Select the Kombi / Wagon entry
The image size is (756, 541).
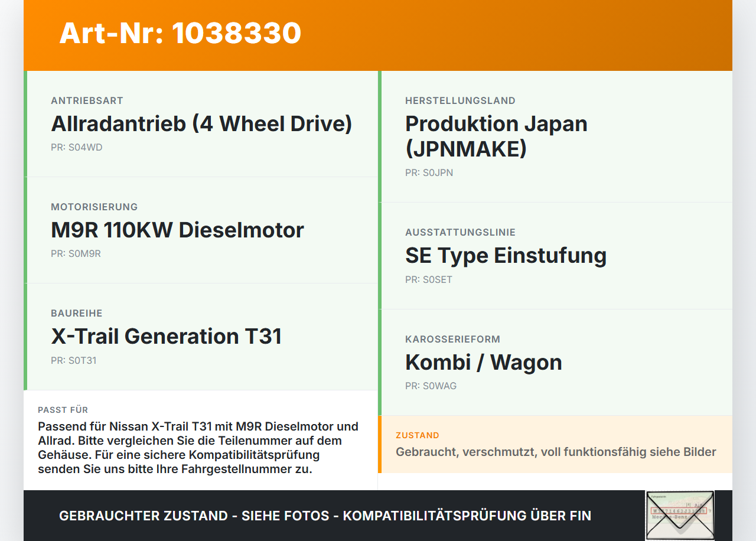pos(483,362)
